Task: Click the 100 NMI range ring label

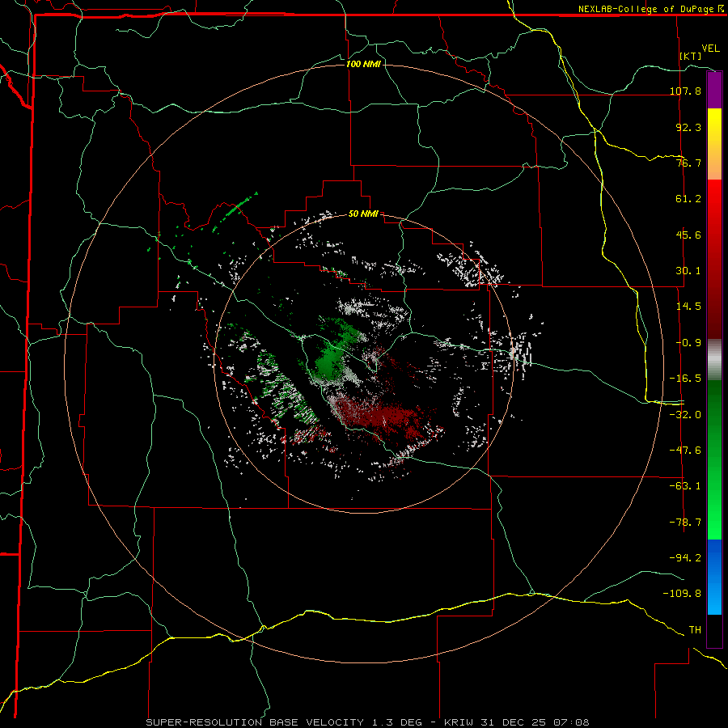Action: click(363, 64)
